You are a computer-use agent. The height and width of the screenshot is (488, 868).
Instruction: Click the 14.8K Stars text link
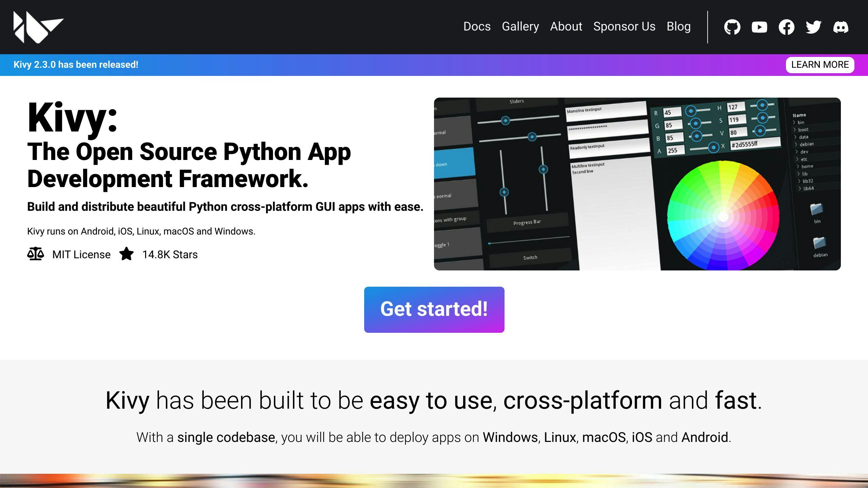point(170,255)
